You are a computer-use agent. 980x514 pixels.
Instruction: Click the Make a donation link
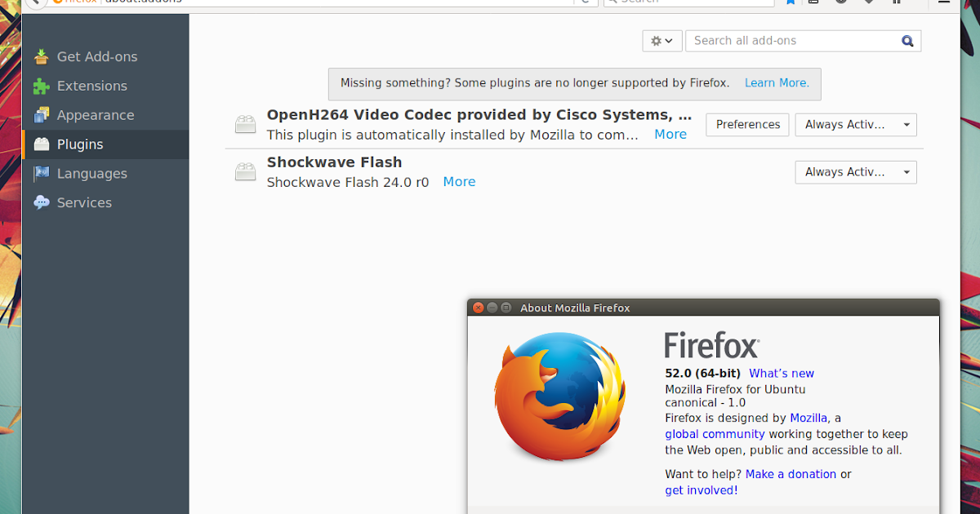click(791, 474)
